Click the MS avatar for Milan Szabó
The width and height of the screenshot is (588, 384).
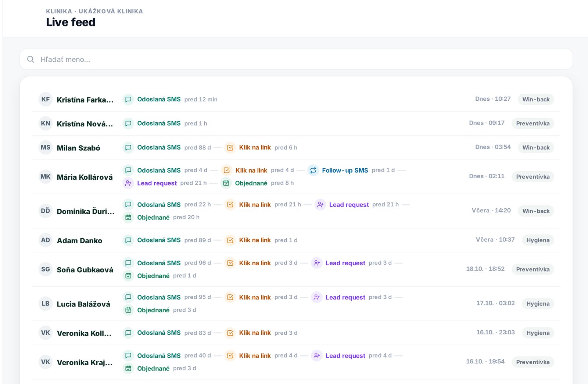click(x=46, y=148)
